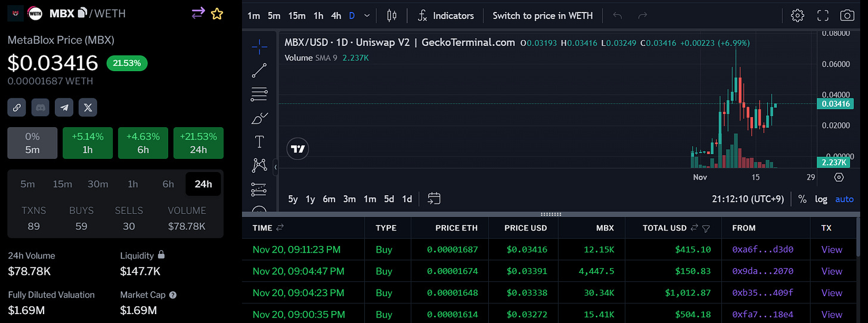
Task: Expand the chart interval dropdown arrow
Action: pos(367,16)
